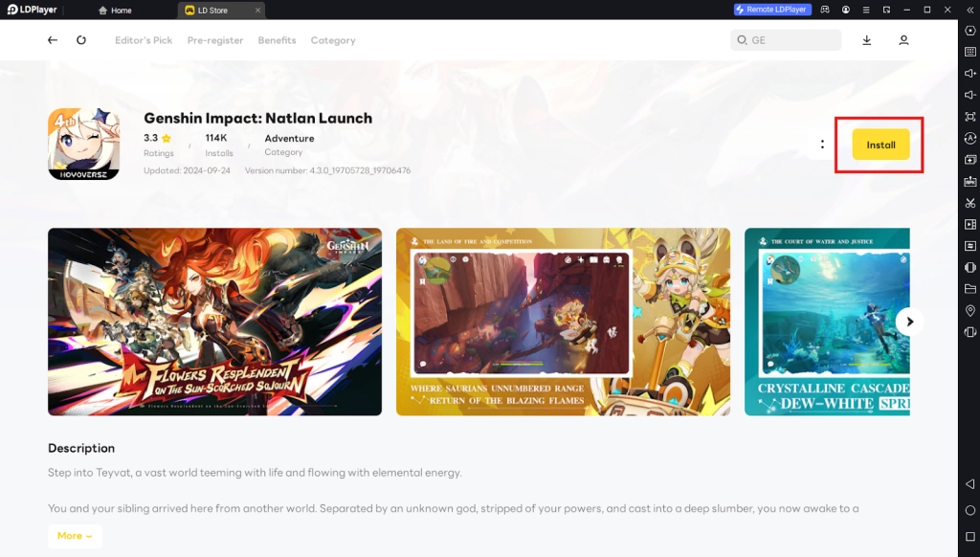Open the gamepad icon in title bar
980x557 pixels.
(825, 10)
